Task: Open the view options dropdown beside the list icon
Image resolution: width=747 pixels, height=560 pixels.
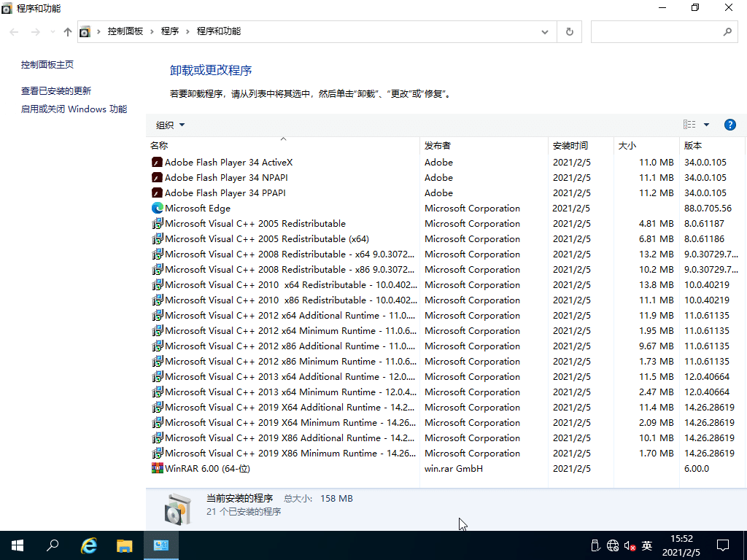Action: tap(705, 124)
